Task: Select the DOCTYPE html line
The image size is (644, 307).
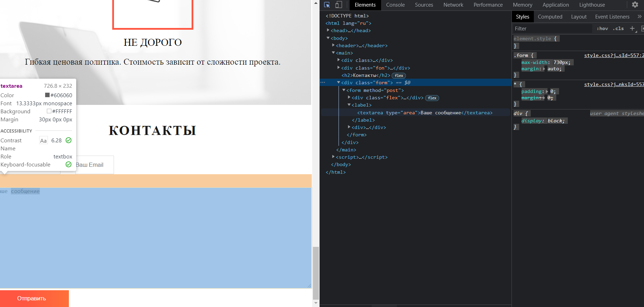Action: pos(347,16)
